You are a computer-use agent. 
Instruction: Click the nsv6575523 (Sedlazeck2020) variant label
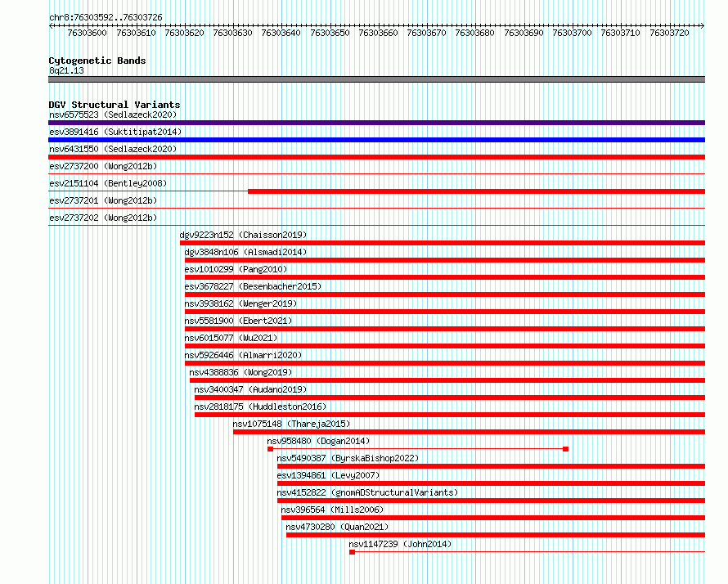pos(113,115)
